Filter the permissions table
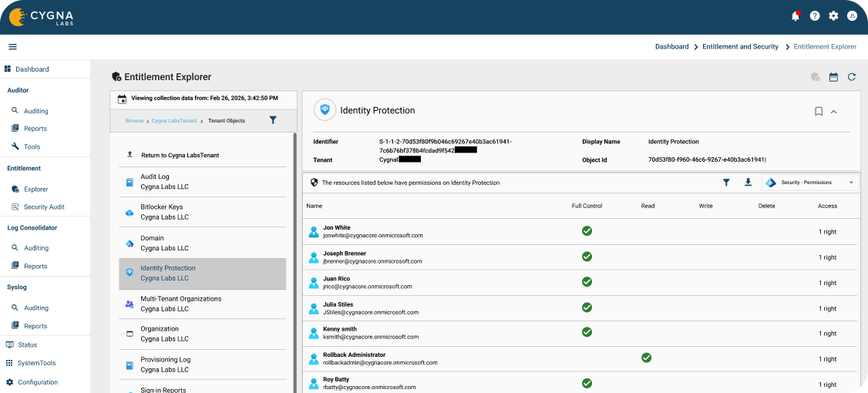Viewport: 868px width, 393px height. click(726, 182)
